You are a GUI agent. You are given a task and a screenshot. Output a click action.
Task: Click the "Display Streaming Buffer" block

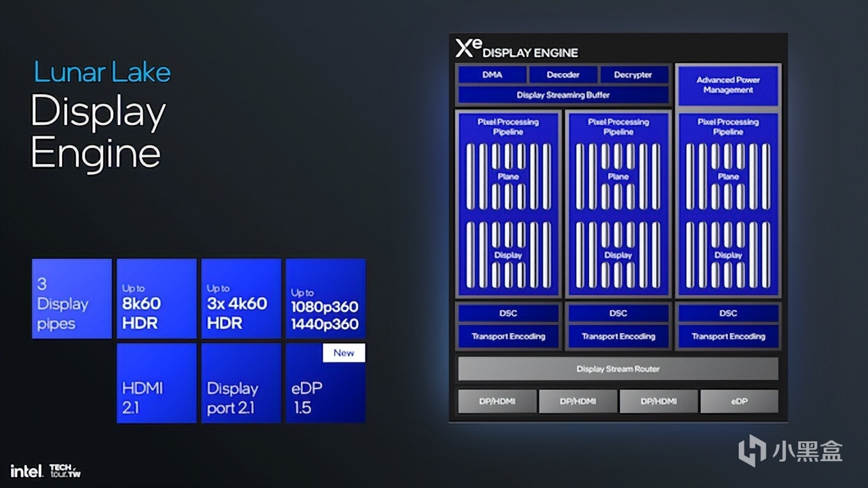(563, 95)
